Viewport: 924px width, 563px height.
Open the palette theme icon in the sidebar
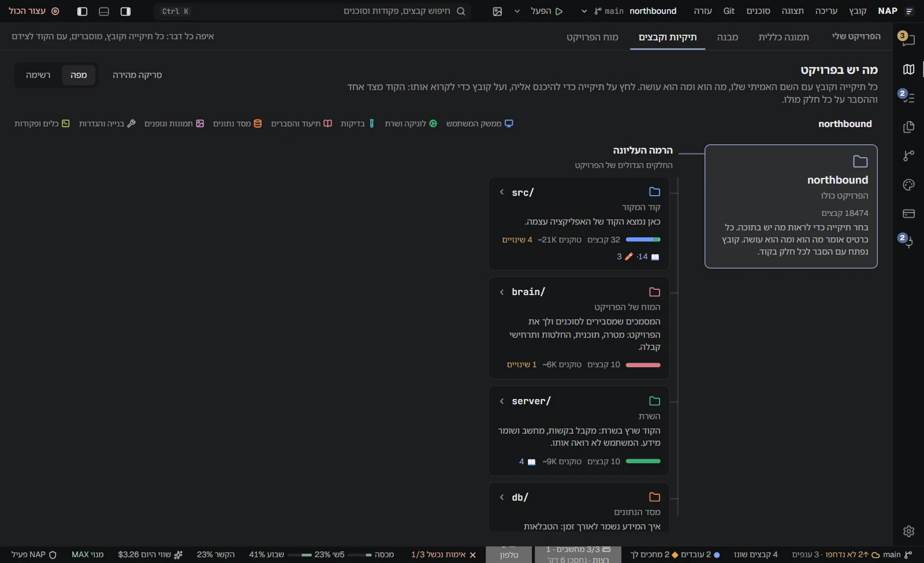[x=908, y=185]
